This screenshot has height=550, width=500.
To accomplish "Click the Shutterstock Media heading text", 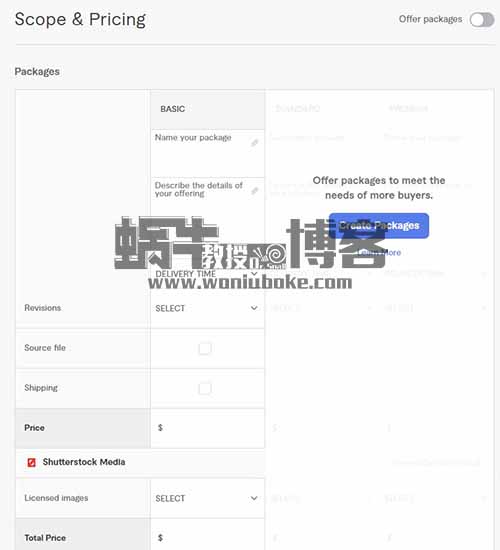I will 84,462.
